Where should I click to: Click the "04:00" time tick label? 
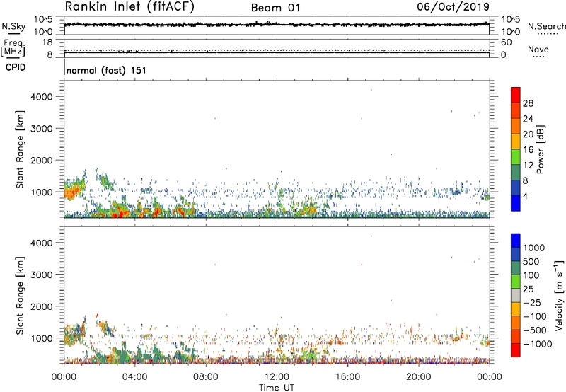134,377
